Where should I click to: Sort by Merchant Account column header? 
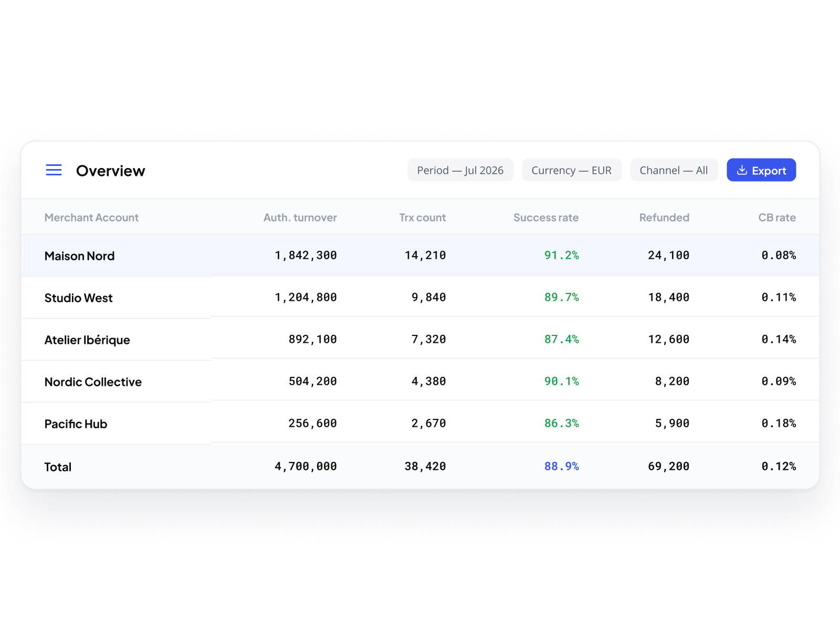pyautogui.click(x=91, y=217)
